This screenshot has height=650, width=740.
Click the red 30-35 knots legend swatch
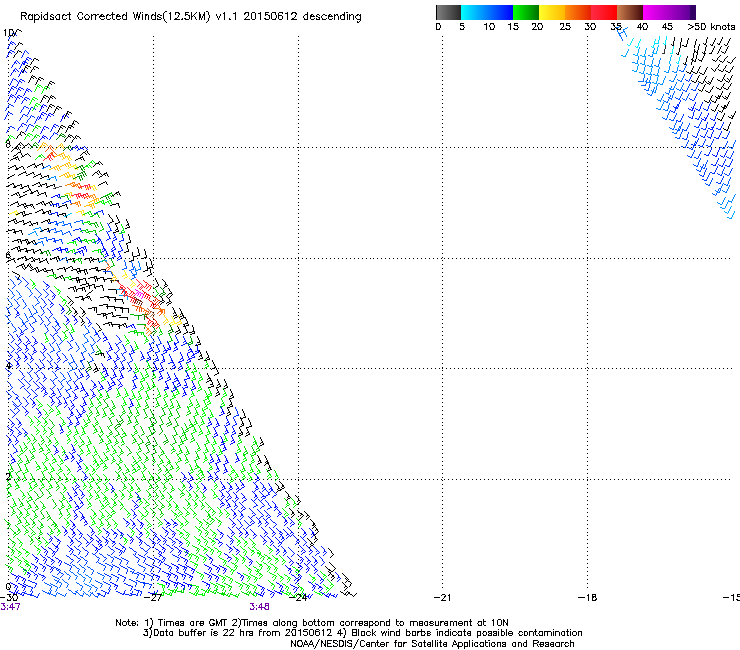point(604,12)
